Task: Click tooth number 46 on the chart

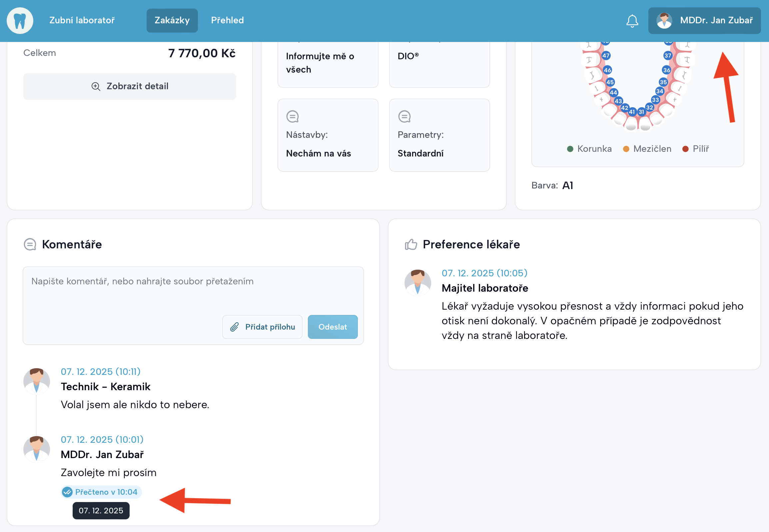Action: coord(607,70)
